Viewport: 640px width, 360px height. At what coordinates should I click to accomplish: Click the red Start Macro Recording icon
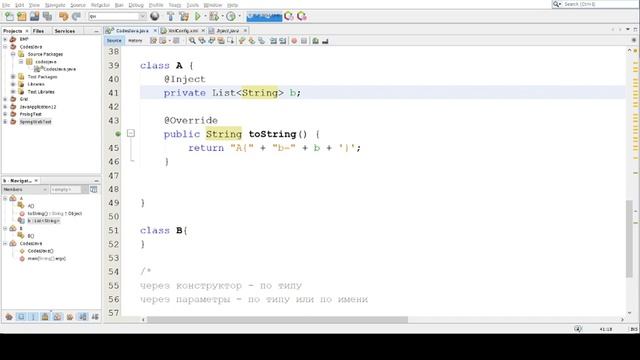[x=294, y=41]
